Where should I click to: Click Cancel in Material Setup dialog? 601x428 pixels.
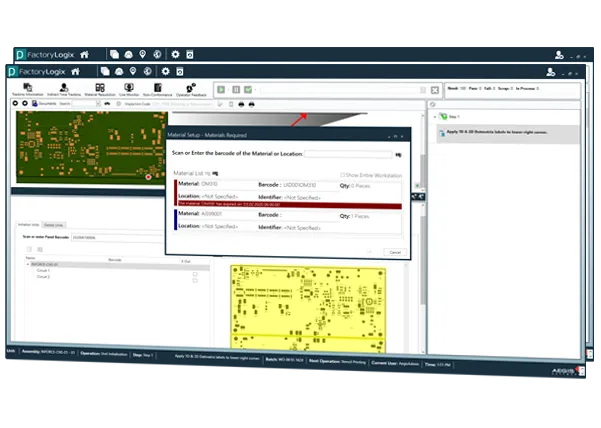coord(395,252)
